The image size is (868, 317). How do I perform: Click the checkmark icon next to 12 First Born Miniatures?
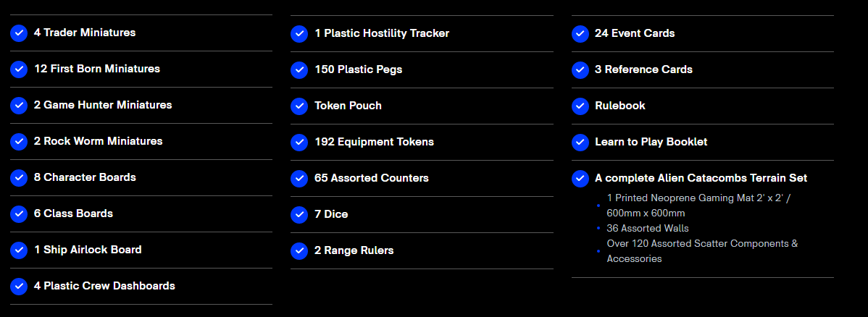(19, 69)
